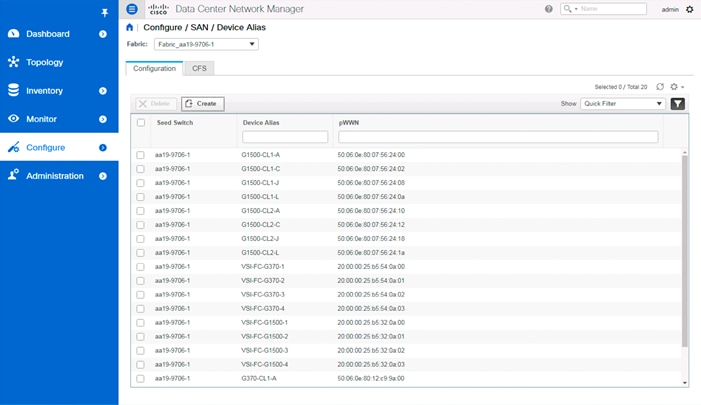Check the G1500-CL1-J row checkbox
Screen dimensions: 701x405
(x=140, y=183)
